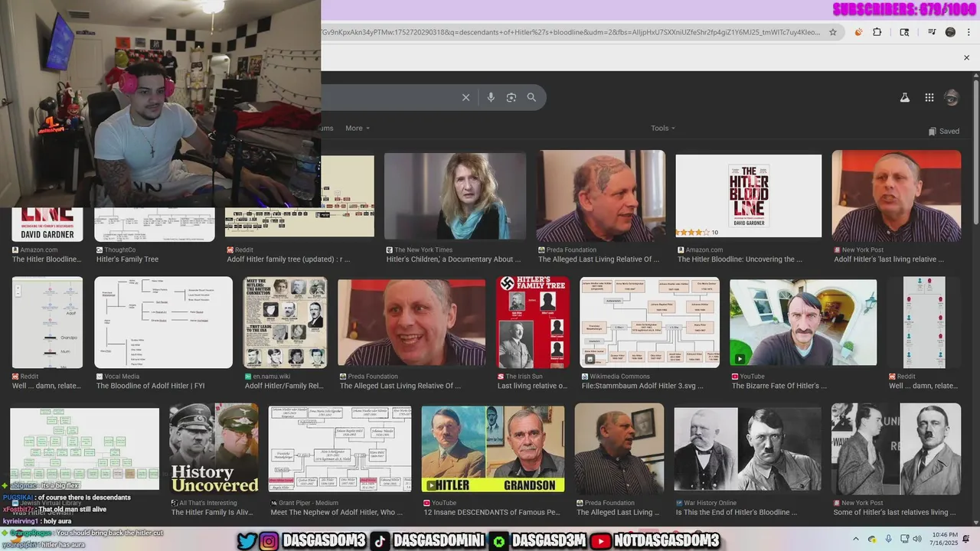Open the Vocal Media family tree image

point(163,322)
